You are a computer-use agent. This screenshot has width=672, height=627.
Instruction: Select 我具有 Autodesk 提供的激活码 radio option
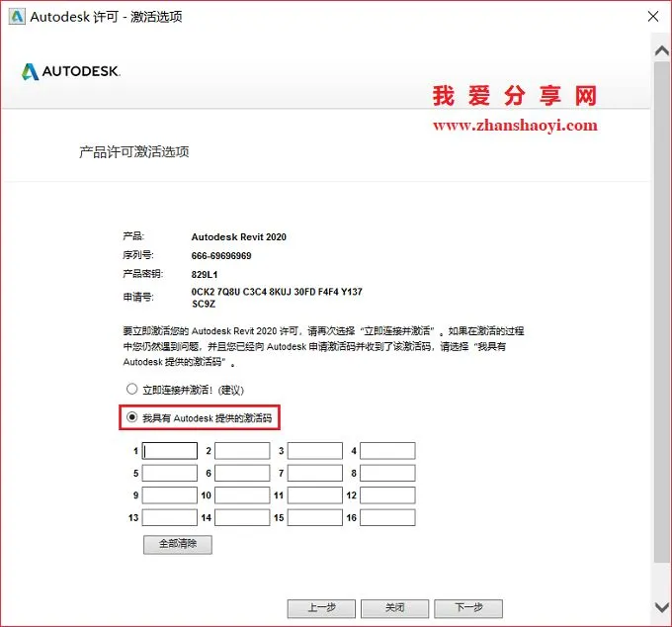(131, 417)
